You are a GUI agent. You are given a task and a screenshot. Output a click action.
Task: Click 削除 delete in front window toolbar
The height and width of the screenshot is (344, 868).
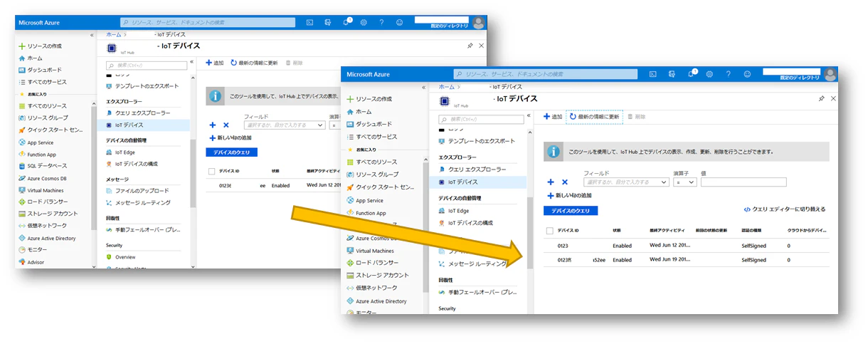(x=636, y=116)
